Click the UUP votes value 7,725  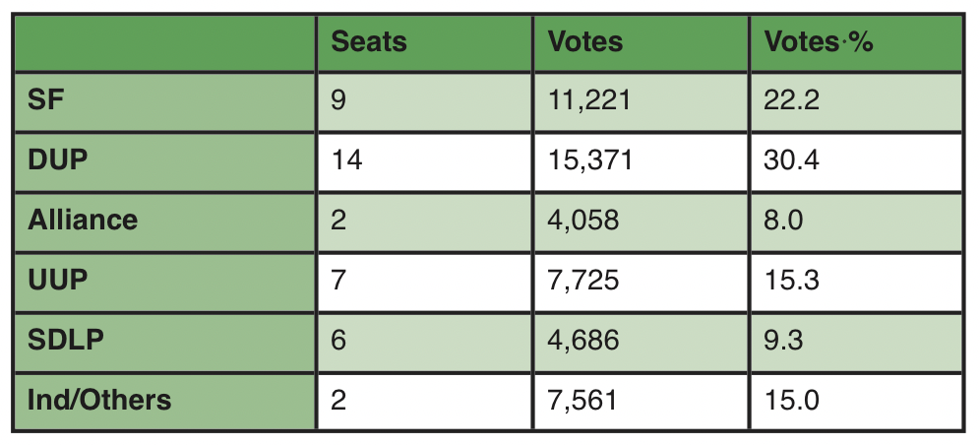pos(583,280)
